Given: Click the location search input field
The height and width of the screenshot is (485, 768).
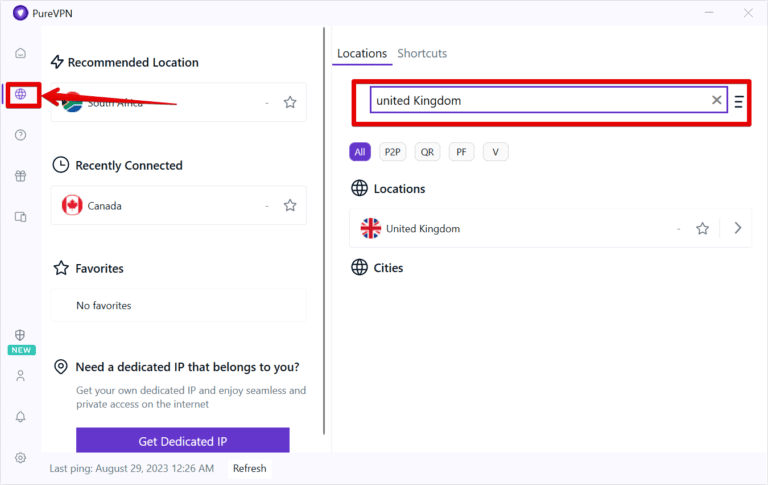Looking at the screenshot, I should click(x=538, y=100).
